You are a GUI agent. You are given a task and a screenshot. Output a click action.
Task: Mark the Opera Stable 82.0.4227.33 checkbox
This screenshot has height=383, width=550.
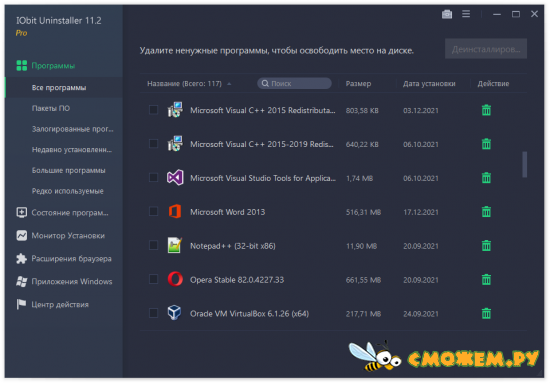[x=153, y=279]
